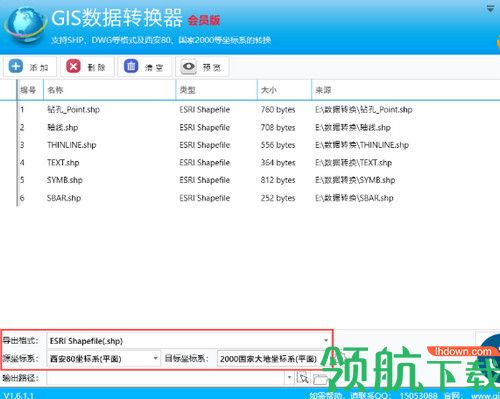The height and width of the screenshot is (399, 500).
Task: Select the SBAR.shp file name
Action: point(64,198)
